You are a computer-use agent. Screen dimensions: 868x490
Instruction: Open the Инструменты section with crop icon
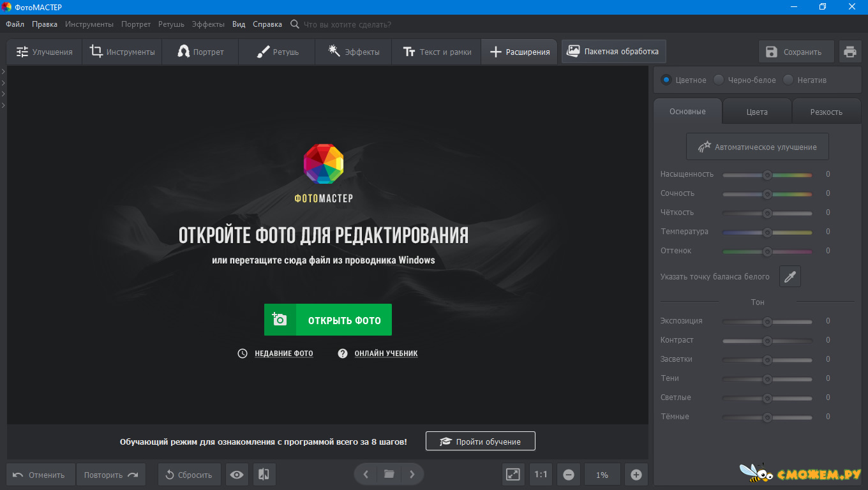[122, 52]
